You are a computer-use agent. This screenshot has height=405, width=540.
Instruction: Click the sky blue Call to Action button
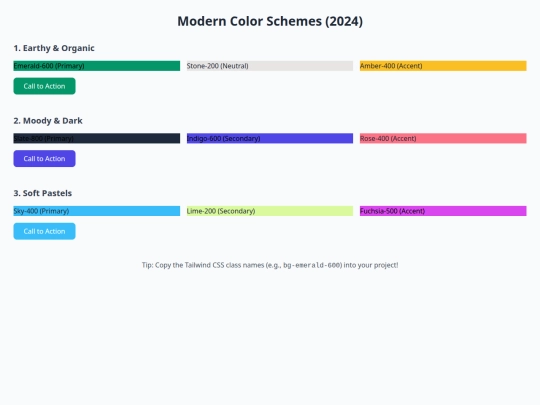pyautogui.click(x=44, y=231)
